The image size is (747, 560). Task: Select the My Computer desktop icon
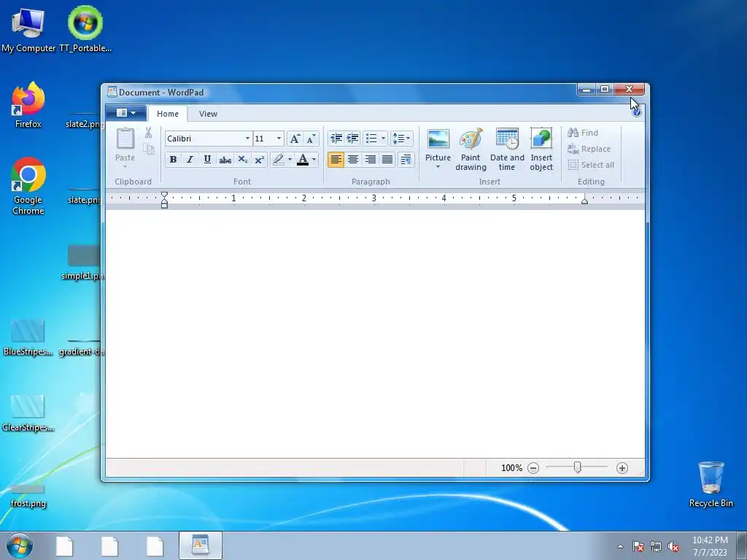coord(28,29)
